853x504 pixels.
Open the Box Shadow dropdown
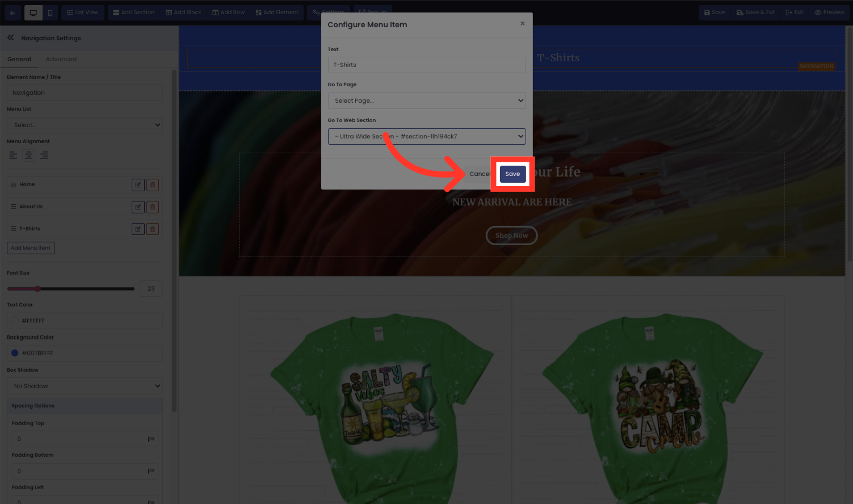tap(85, 386)
